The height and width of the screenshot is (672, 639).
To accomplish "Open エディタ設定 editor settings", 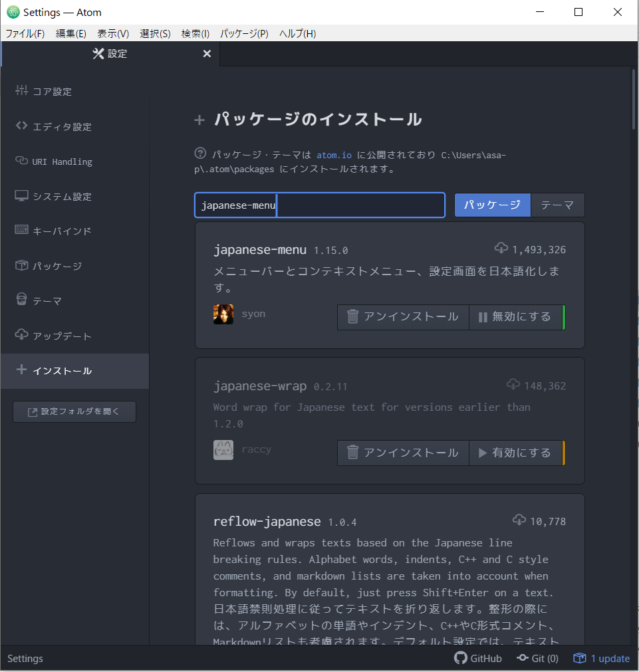I will click(62, 127).
